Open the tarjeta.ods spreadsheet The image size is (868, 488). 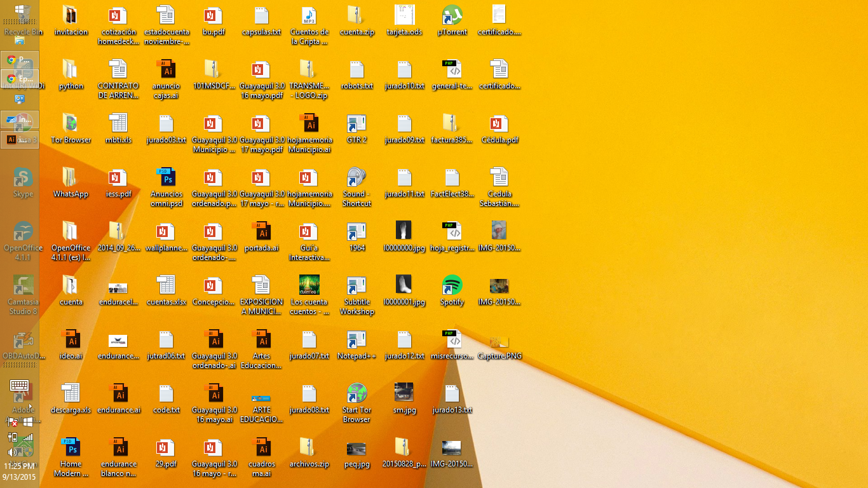[405, 20]
